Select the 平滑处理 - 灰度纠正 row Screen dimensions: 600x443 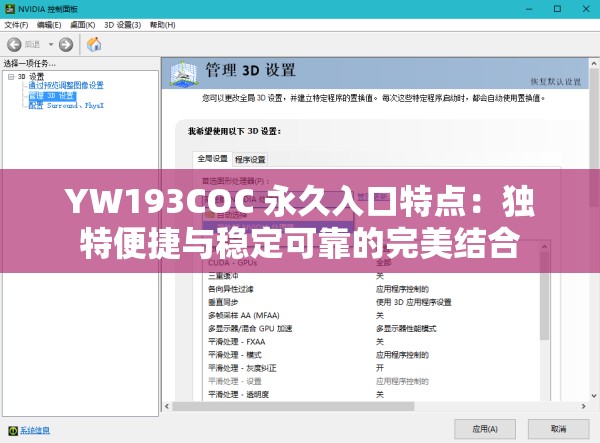373,368
